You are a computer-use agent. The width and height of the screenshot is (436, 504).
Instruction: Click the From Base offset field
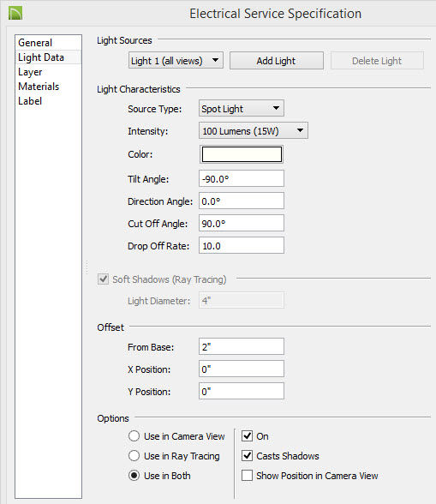(x=242, y=346)
